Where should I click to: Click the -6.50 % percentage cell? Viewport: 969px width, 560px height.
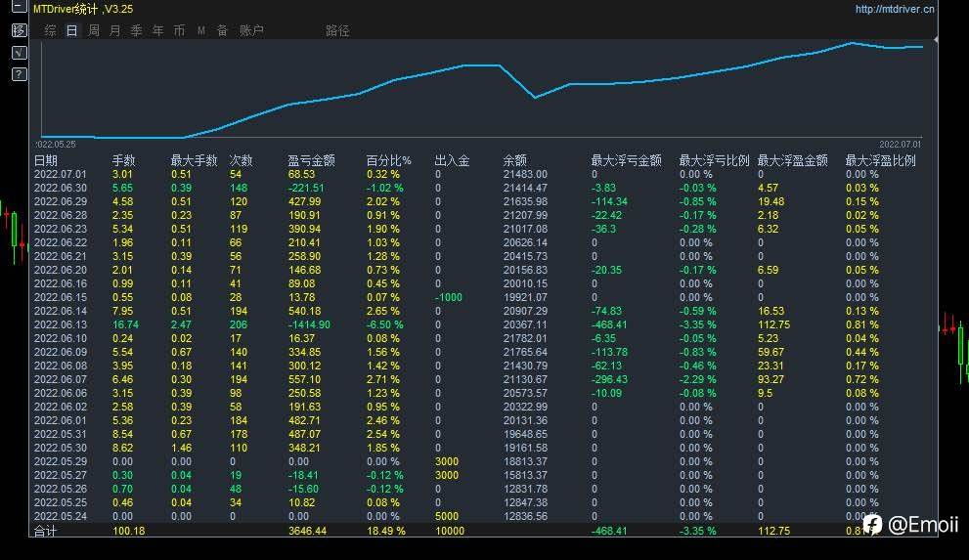[384, 324]
